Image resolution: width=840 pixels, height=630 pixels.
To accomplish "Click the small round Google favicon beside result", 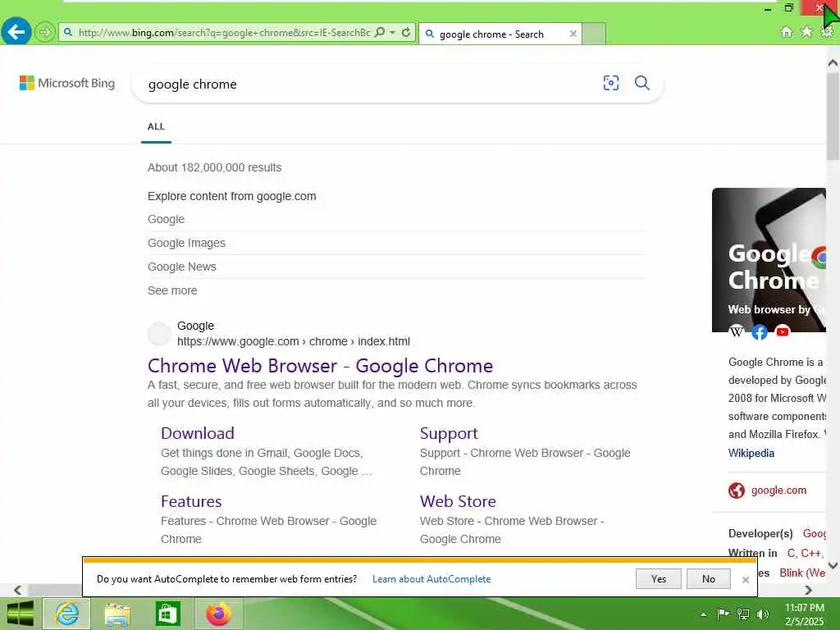I will coord(159,334).
